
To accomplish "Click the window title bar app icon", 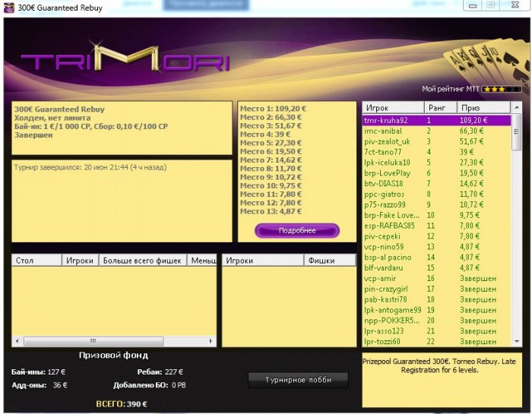I will pos(9,7).
